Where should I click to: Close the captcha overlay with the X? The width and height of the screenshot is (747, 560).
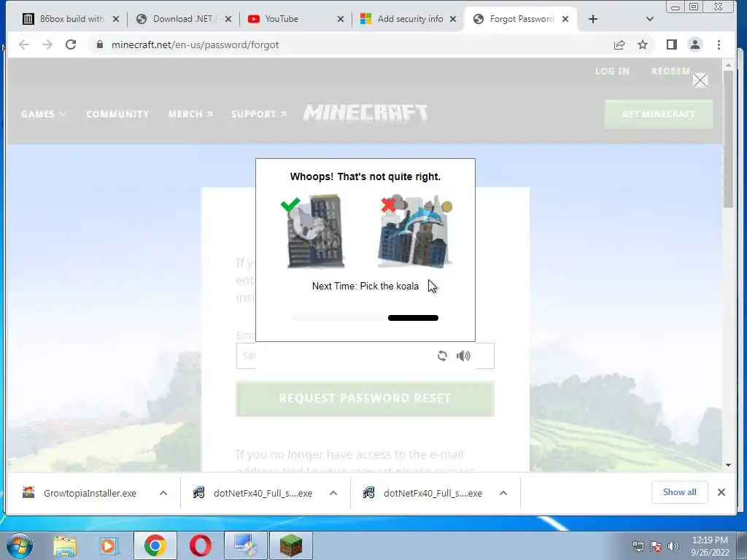point(700,80)
